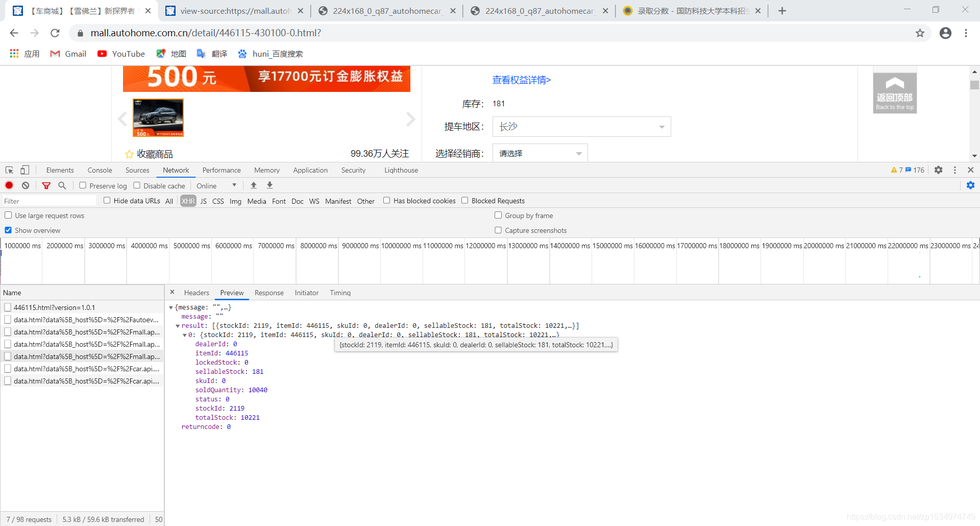Open Application panel

click(310, 170)
